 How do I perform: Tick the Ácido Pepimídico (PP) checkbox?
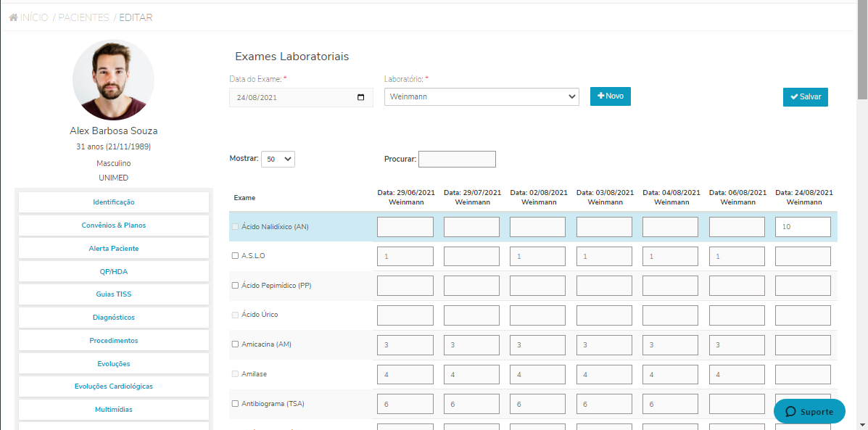(x=235, y=286)
